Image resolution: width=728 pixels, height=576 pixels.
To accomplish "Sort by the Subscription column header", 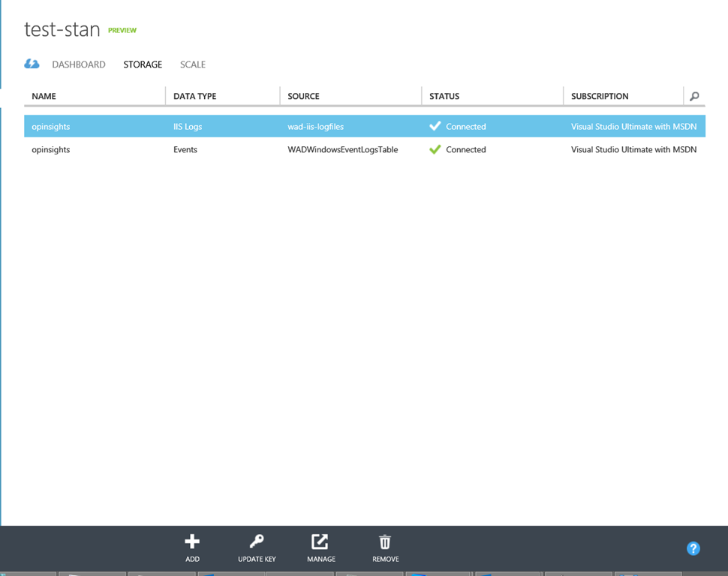I will 600,96.
